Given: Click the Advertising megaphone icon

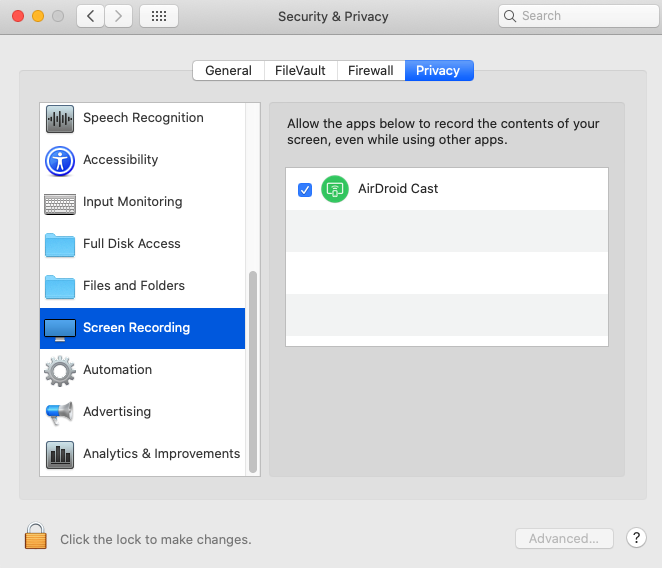Looking at the screenshot, I should 60,413.
